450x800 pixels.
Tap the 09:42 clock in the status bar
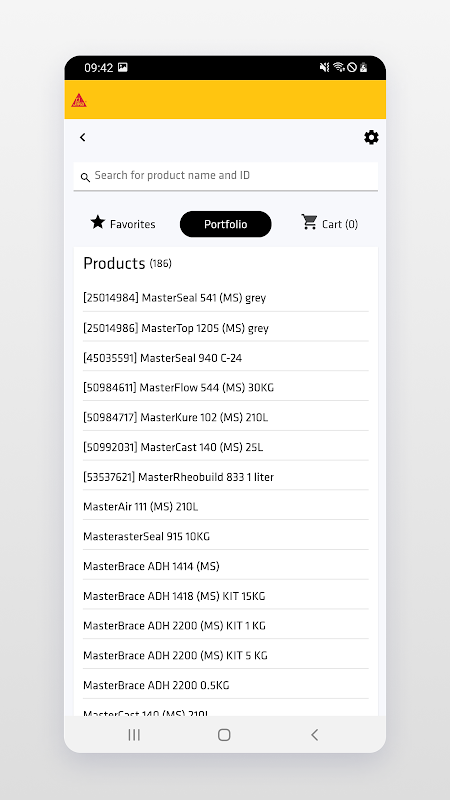98,67
